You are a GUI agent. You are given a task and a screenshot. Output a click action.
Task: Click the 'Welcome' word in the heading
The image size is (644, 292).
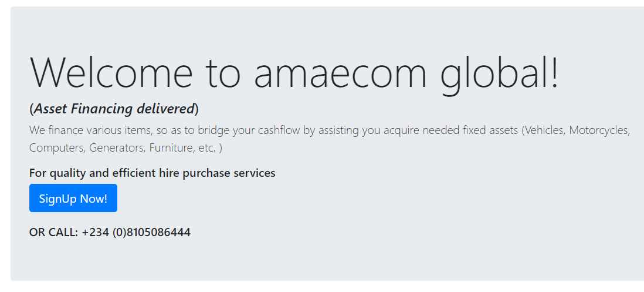tap(111, 73)
